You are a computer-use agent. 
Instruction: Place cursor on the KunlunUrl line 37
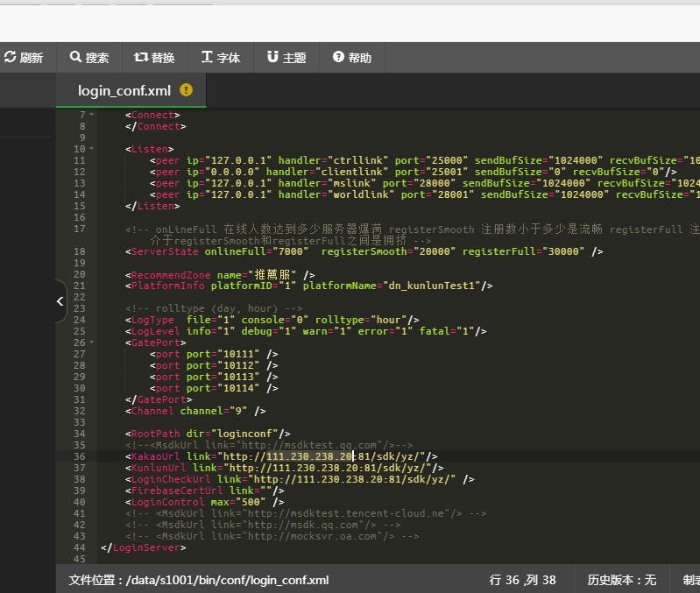pos(158,469)
